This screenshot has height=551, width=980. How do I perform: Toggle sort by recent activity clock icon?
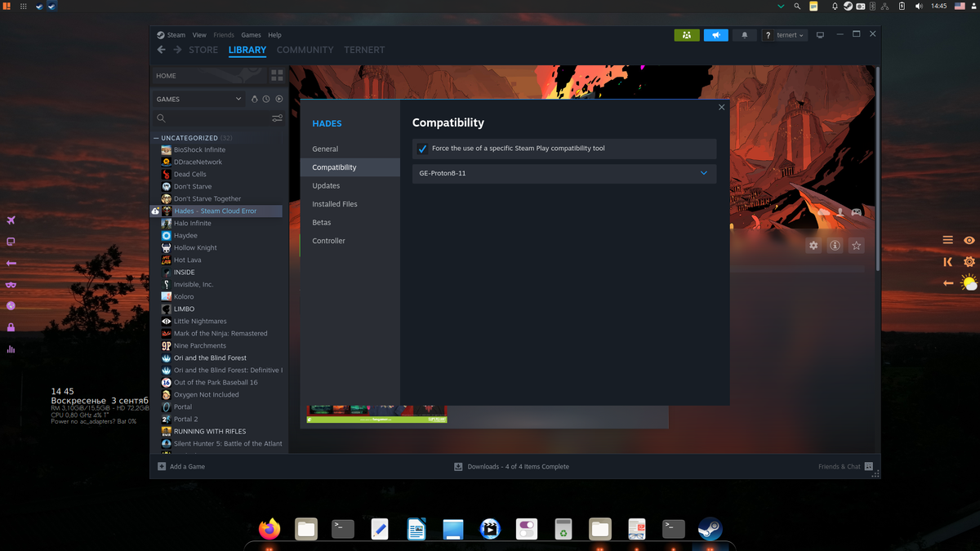pyautogui.click(x=266, y=99)
